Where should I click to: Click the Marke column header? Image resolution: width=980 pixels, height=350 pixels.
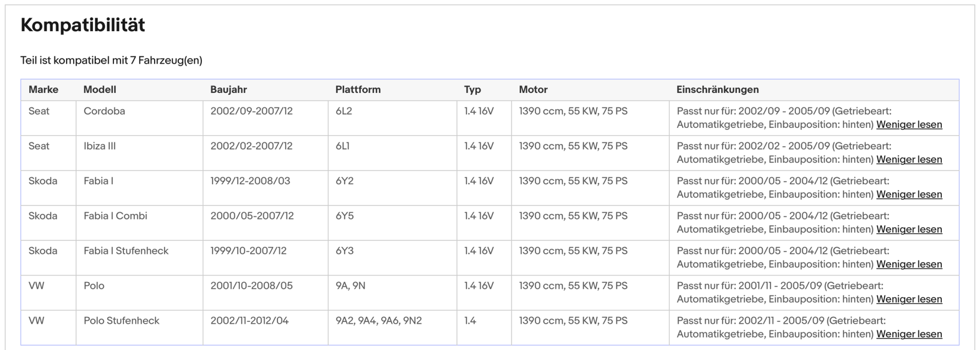(x=43, y=90)
